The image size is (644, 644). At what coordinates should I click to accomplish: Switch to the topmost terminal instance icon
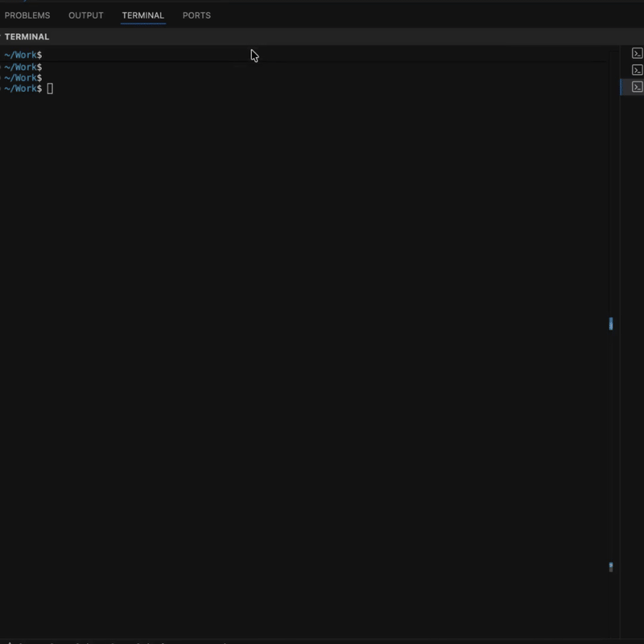(637, 53)
